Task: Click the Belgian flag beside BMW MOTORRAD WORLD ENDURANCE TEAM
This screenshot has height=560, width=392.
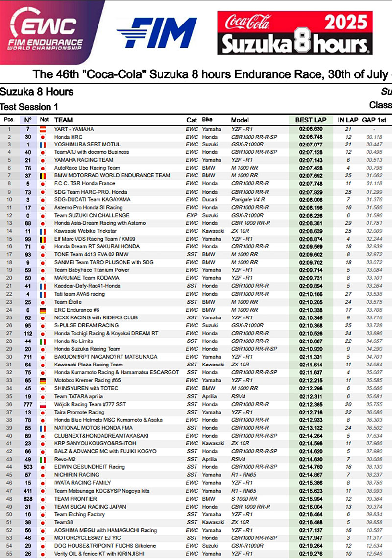Action: 43,176
